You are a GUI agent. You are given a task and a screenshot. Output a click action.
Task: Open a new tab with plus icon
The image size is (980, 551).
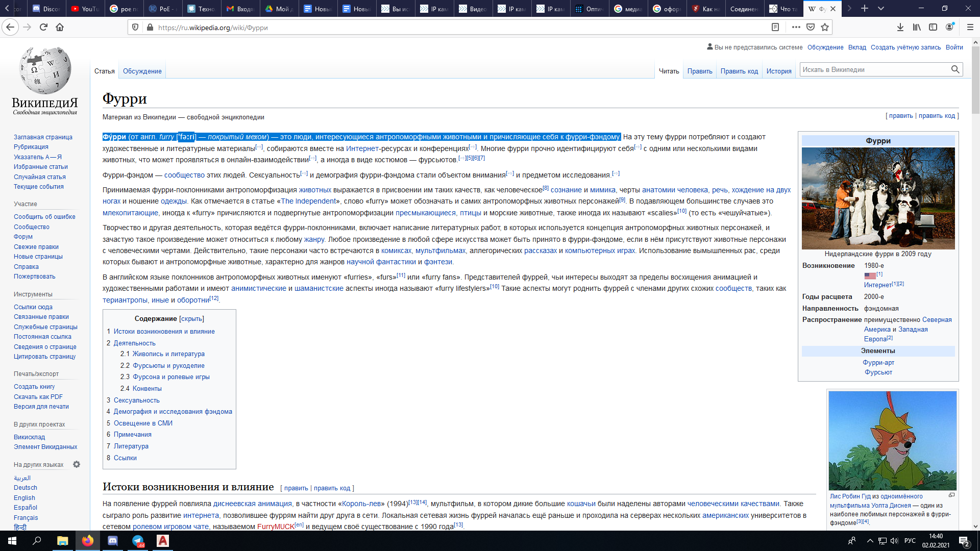coord(864,9)
